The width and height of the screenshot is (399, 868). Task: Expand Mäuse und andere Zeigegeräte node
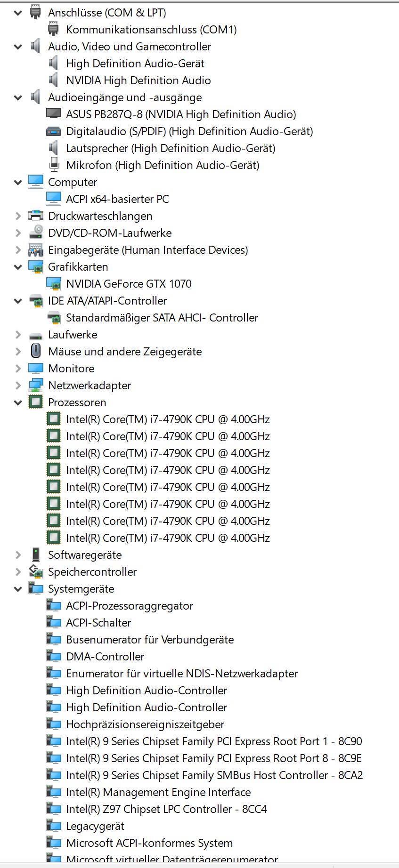tap(18, 352)
